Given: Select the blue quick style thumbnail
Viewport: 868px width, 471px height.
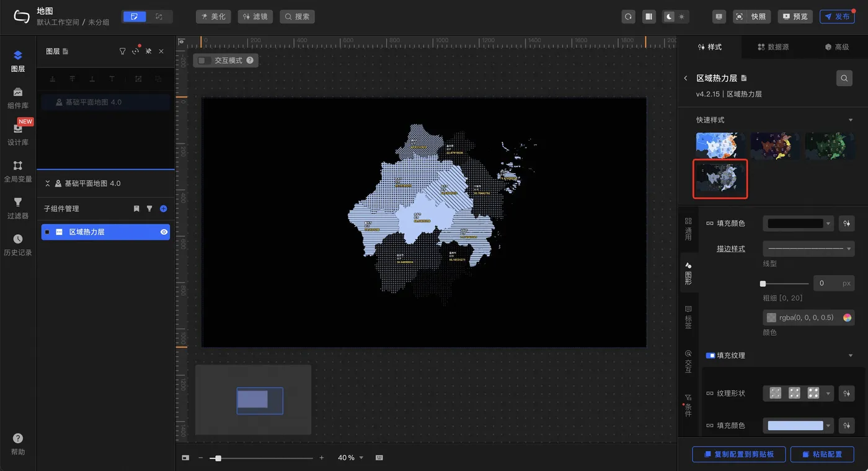Looking at the screenshot, I should [x=720, y=146].
